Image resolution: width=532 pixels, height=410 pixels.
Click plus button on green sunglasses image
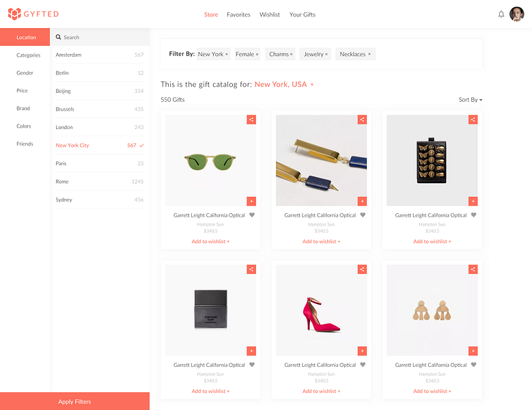click(x=251, y=202)
